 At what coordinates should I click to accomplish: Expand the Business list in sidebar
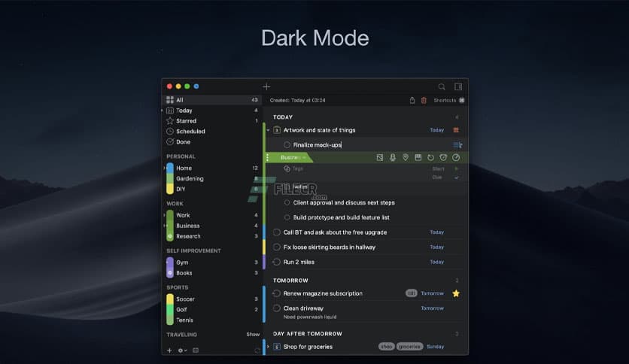click(165, 226)
